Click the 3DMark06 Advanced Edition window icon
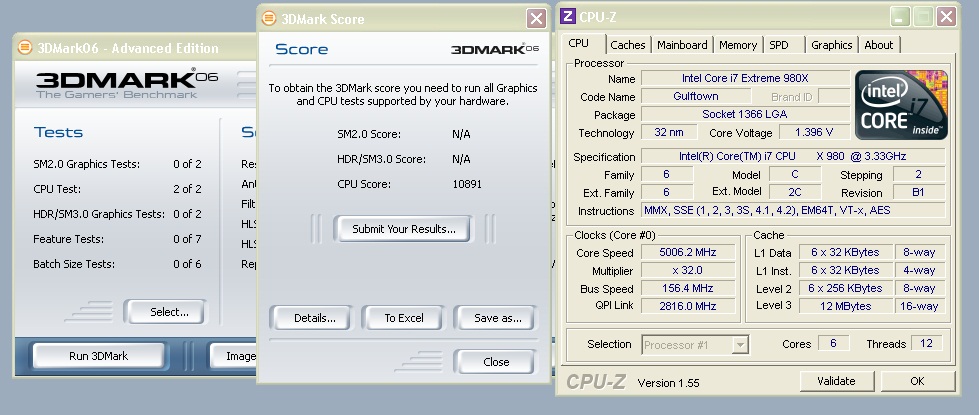 coord(24,48)
